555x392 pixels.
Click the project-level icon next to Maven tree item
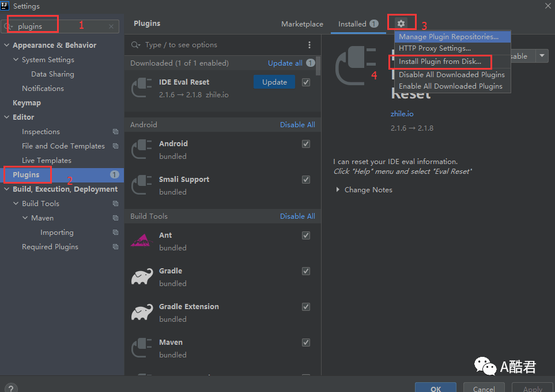tap(115, 218)
